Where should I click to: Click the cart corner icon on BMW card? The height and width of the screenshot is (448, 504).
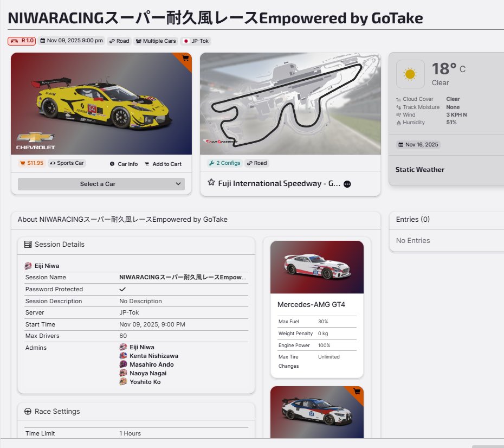pyautogui.click(x=357, y=392)
